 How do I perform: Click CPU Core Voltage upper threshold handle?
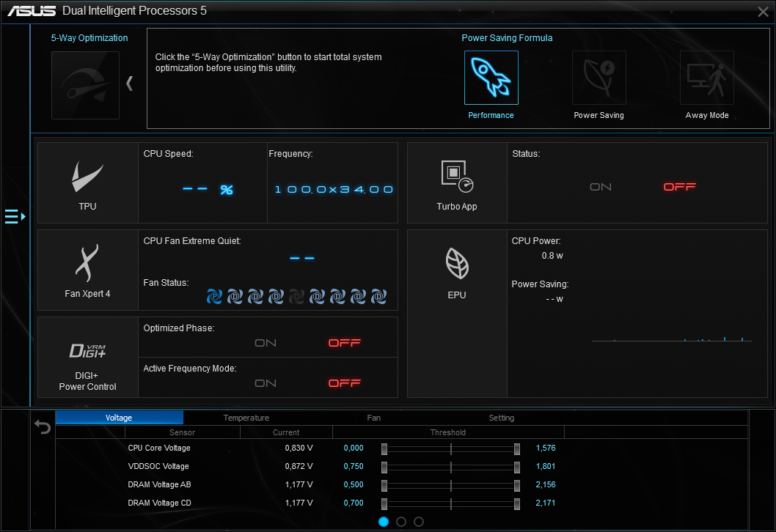point(516,449)
